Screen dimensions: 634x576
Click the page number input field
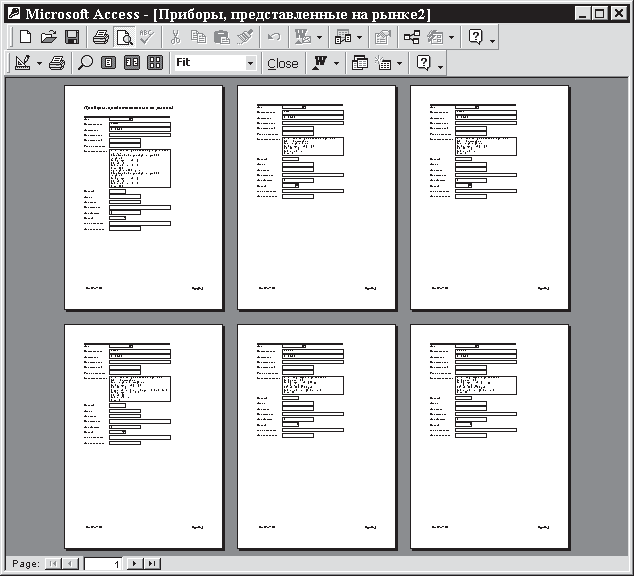pyautogui.click(x=104, y=564)
